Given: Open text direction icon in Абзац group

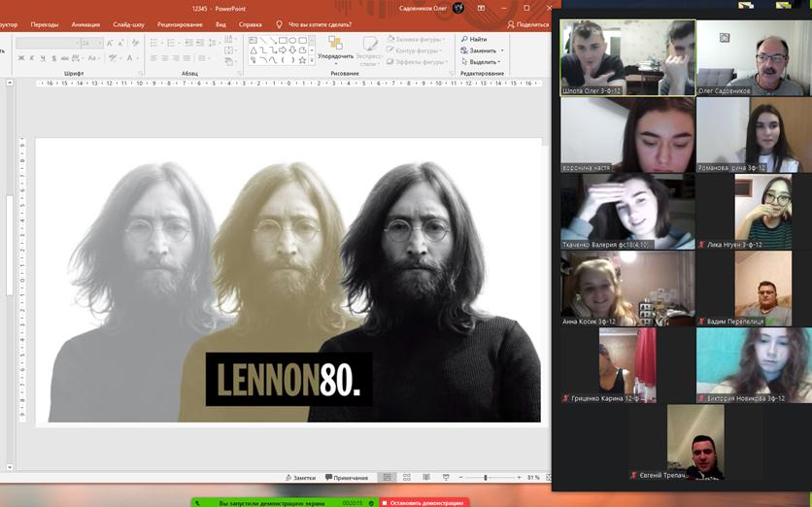Looking at the screenshot, I should [230, 40].
